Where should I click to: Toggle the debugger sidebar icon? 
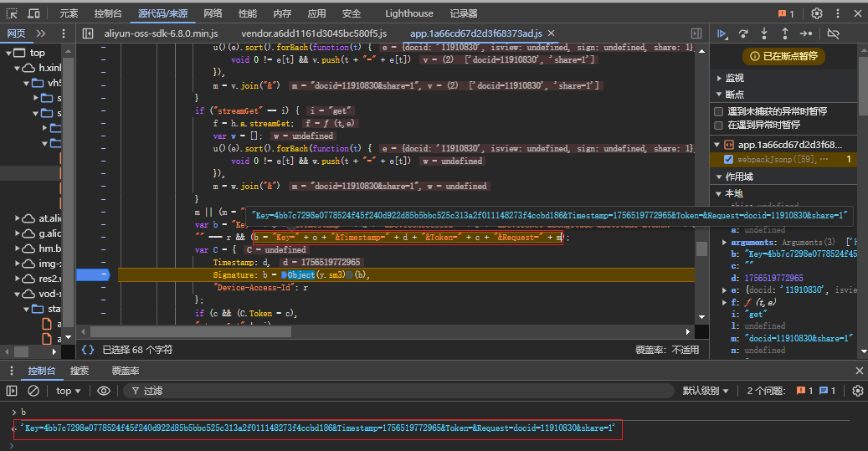(x=696, y=33)
